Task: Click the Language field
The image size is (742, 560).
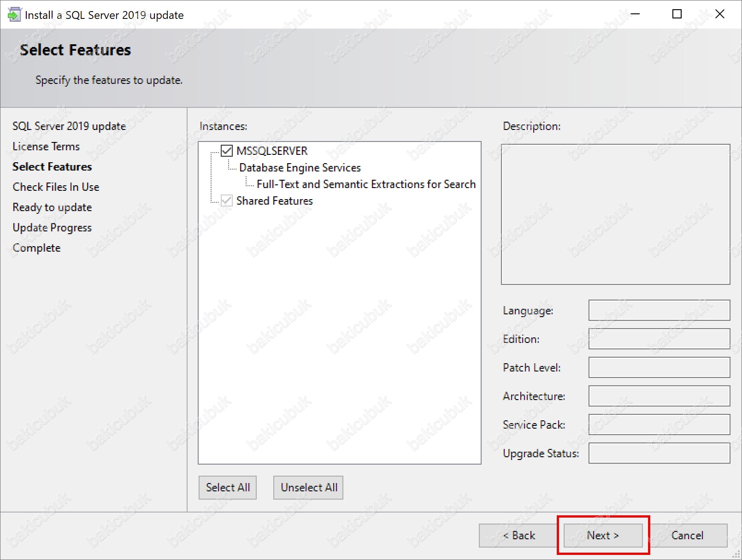Action: (x=659, y=310)
